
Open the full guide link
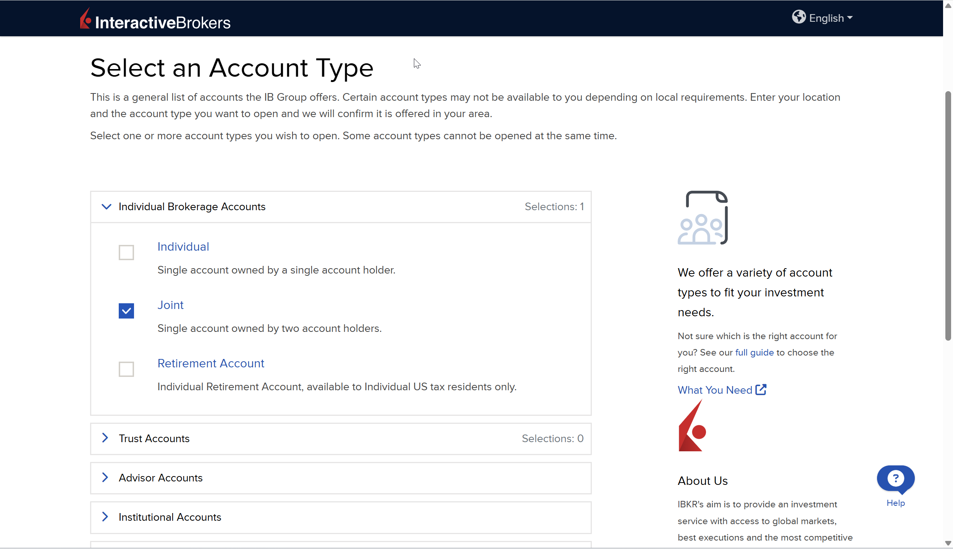754,352
